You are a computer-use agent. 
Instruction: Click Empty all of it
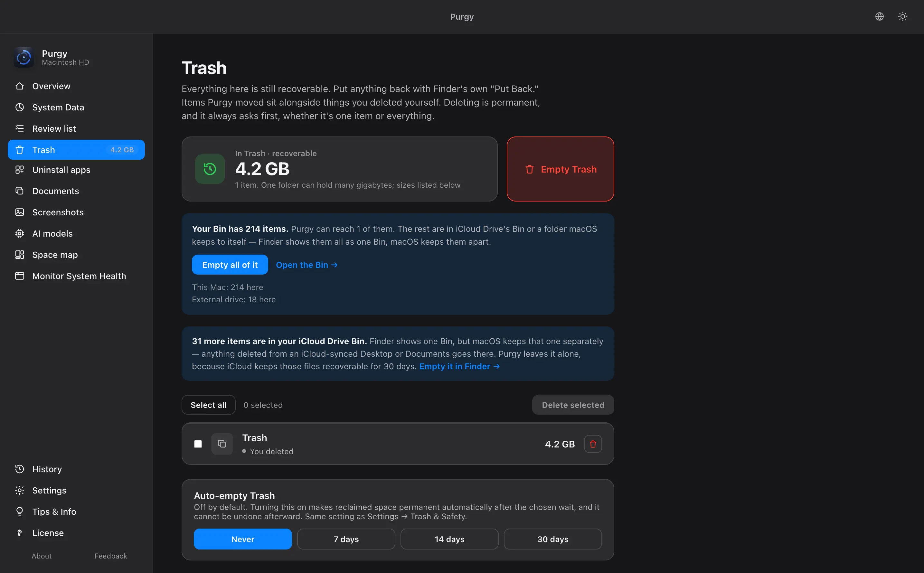tap(230, 265)
